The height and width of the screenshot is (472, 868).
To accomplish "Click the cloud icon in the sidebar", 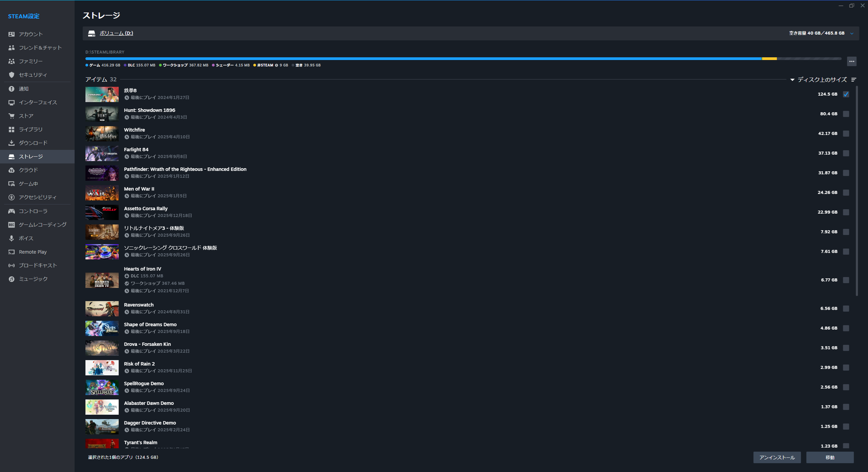I will click(12, 170).
